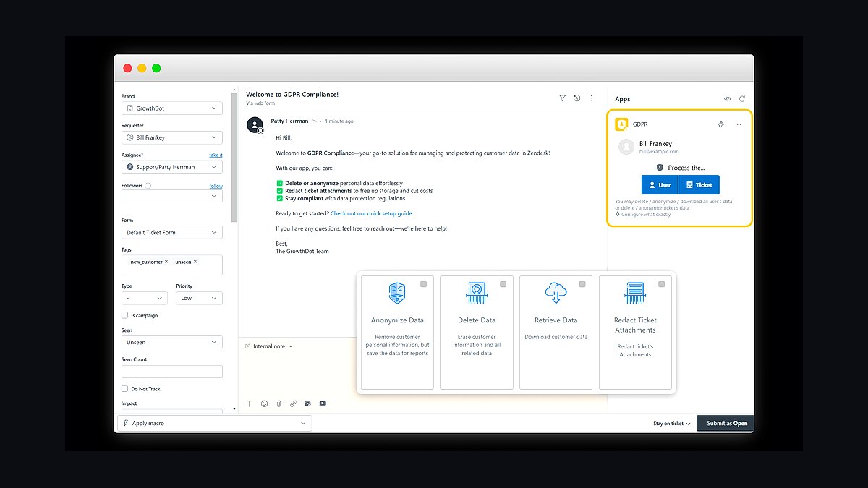This screenshot has height=488, width=868.
Task: Open the emoji picker
Action: (264, 403)
